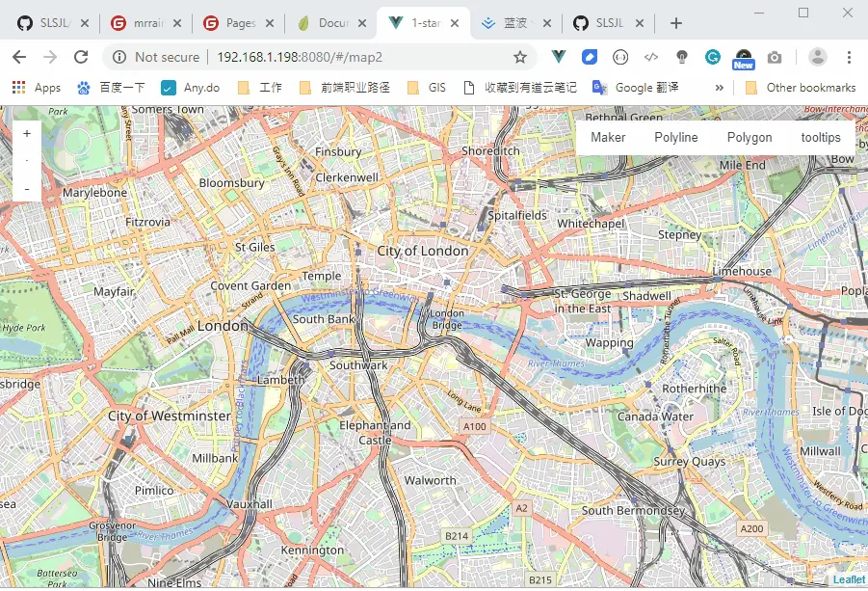The height and width of the screenshot is (591, 868).
Task: Click the Maker menu item
Action: 608,137
